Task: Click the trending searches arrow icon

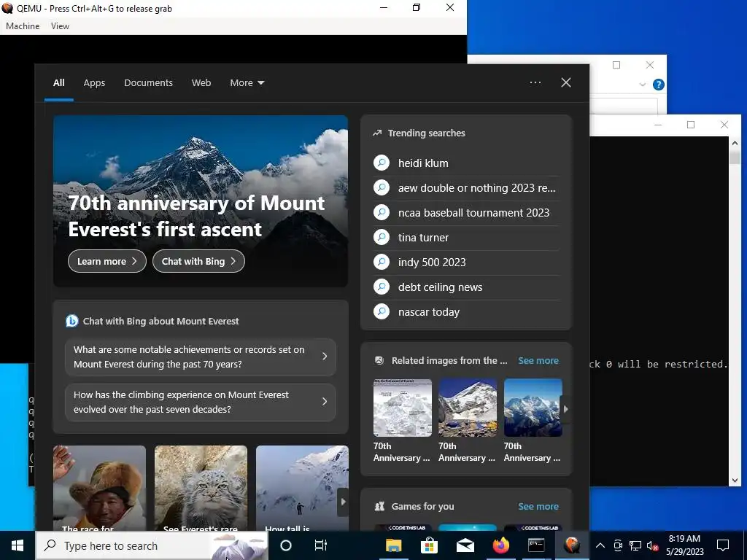Action: coord(377,133)
